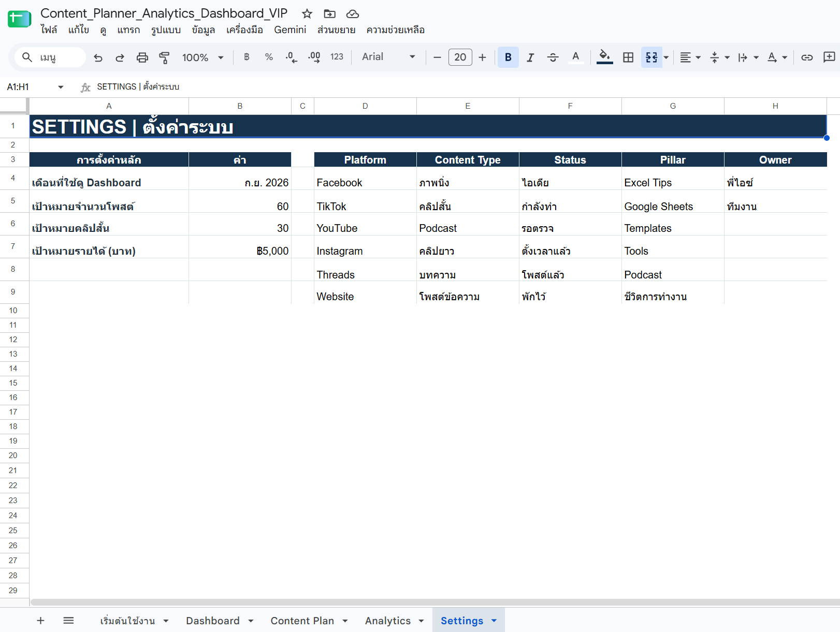Expand merge cells options arrow
Image resolution: width=840 pixels, height=632 pixels.
point(667,57)
